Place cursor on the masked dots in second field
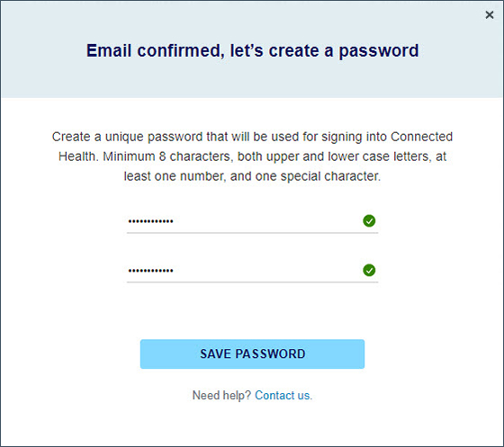 pos(151,271)
